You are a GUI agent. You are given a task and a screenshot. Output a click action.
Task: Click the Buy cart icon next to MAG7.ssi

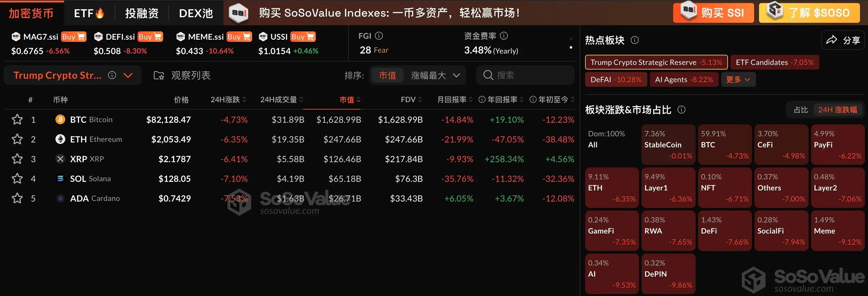[74, 37]
